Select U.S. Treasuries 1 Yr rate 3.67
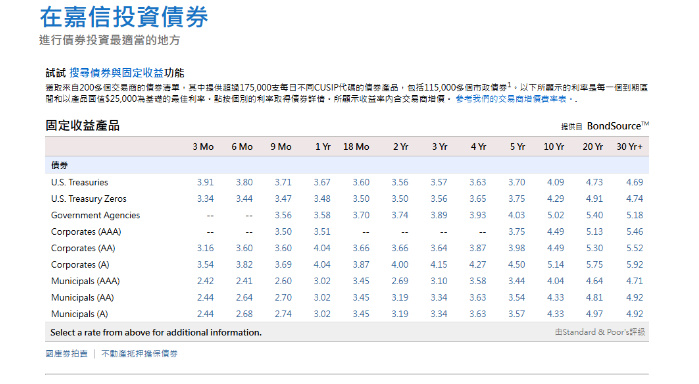The height and width of the screenshot is (384, 699). (322, 182)
